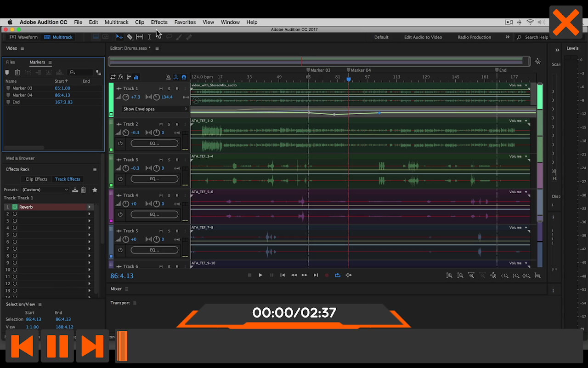
Task: Adjust Track 1 volume knob
Action: 126,97
